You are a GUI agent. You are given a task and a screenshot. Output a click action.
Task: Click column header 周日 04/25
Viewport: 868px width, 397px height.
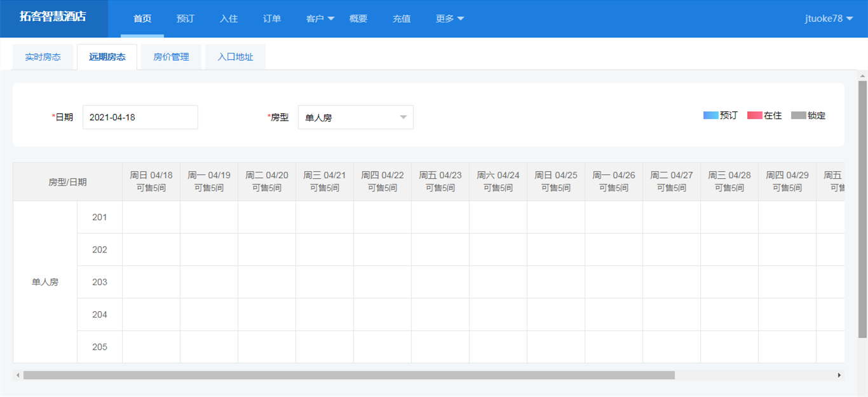point(556,181)
